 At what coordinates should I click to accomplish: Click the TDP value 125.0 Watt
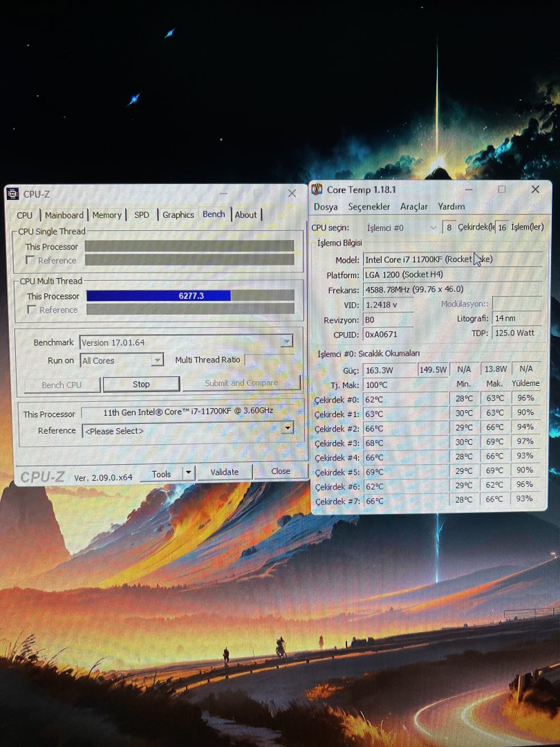pyautogui.click(x=518, y=333)
